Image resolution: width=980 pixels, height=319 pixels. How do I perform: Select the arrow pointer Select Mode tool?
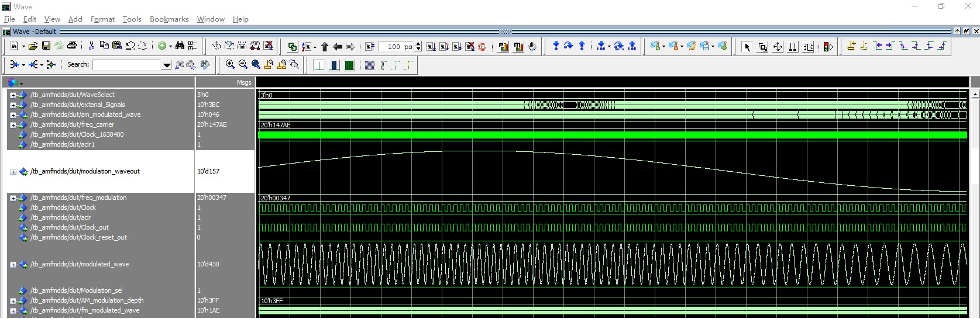pyautogui.click(x=747, y=47)
